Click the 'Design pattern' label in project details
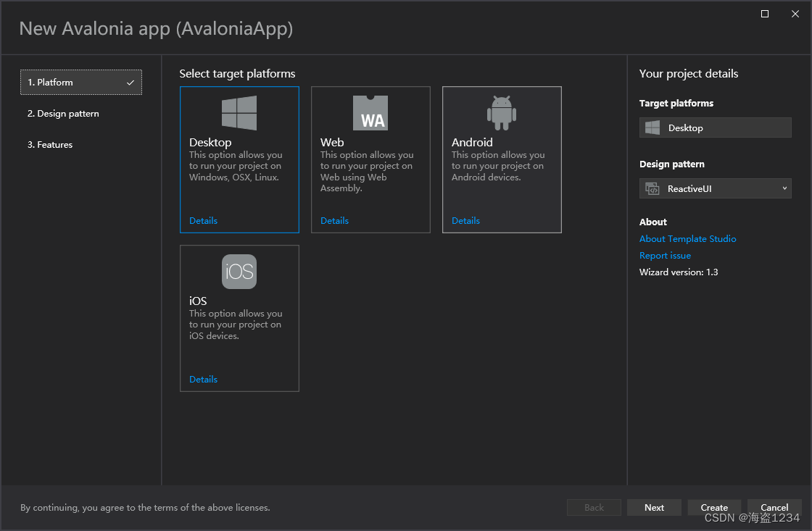The width and height of the screenshot is (812, 531). point(671,164)
